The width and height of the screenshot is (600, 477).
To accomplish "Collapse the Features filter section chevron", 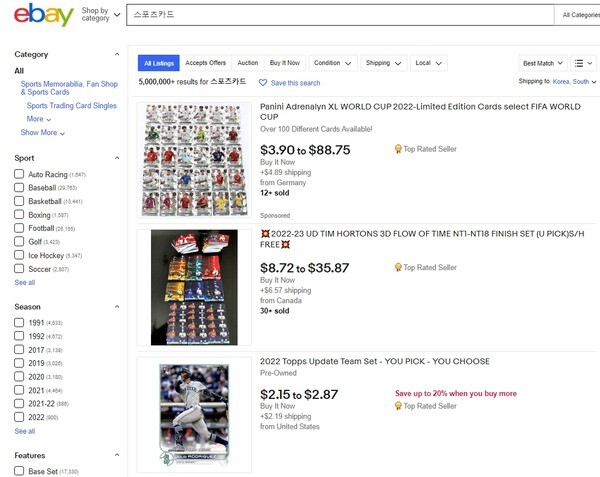I will (x=117, y=455).
